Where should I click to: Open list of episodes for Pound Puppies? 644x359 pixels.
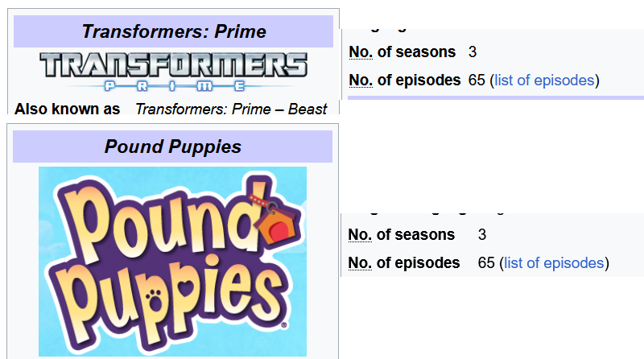coord(555,263)
